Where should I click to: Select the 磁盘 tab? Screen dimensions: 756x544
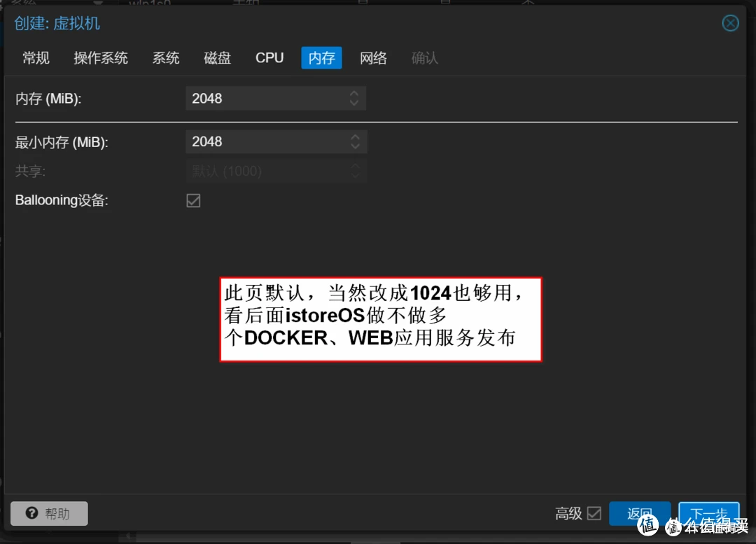pos(218,58)
